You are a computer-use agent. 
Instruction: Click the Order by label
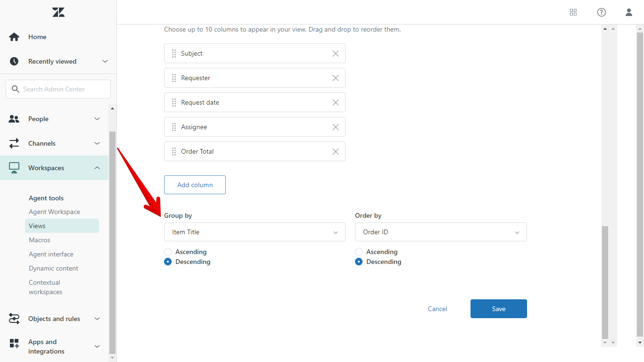tap(368, 215)
